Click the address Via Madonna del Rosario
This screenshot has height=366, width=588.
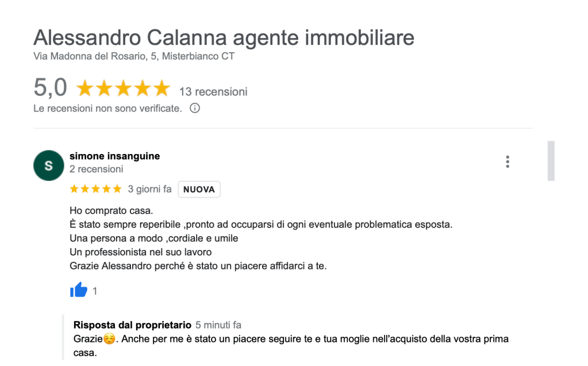click(134, 56)
